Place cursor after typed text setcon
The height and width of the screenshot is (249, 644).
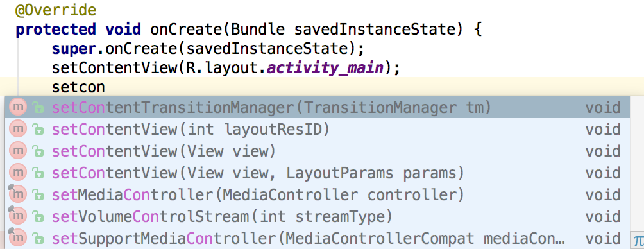click(106, 87)
